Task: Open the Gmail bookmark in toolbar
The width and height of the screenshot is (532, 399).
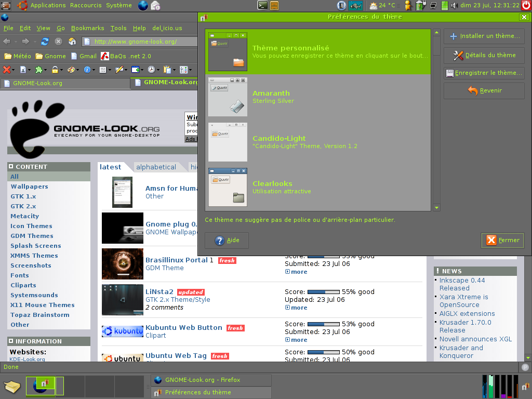Action: 84,56
